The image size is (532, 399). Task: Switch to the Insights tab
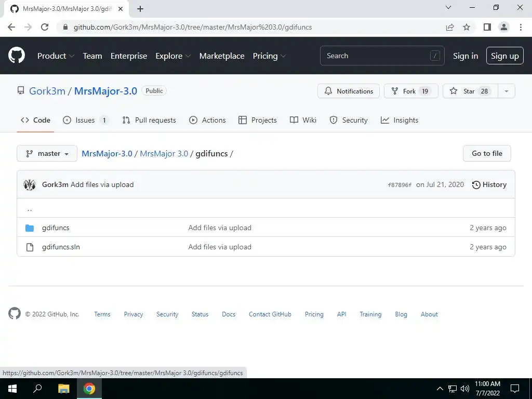[400, 120]
